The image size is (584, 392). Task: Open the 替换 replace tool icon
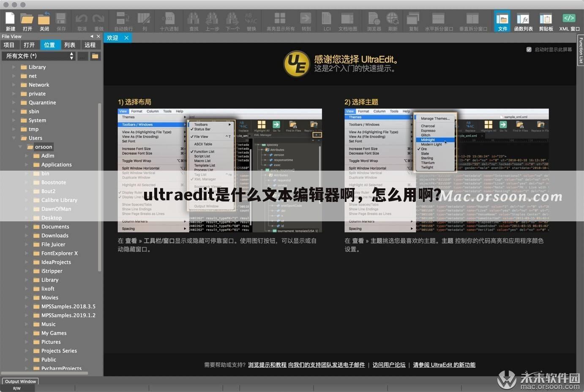[x=251, y=21]
